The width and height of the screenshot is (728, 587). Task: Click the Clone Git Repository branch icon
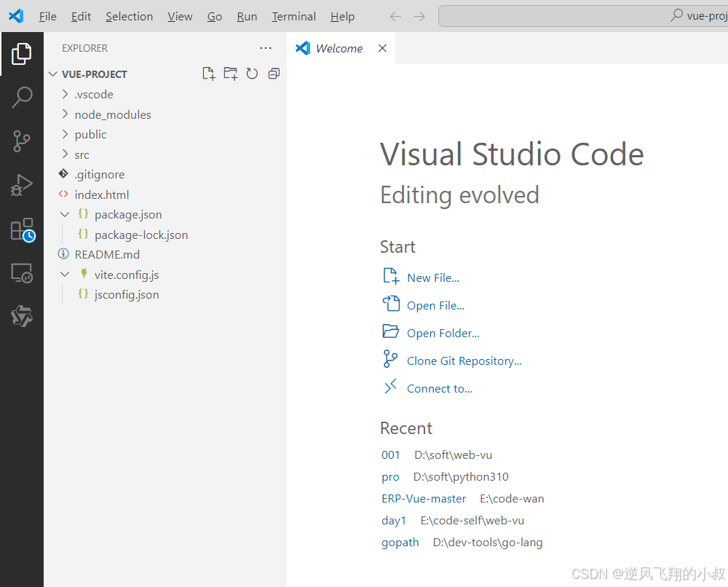[390, 359]
